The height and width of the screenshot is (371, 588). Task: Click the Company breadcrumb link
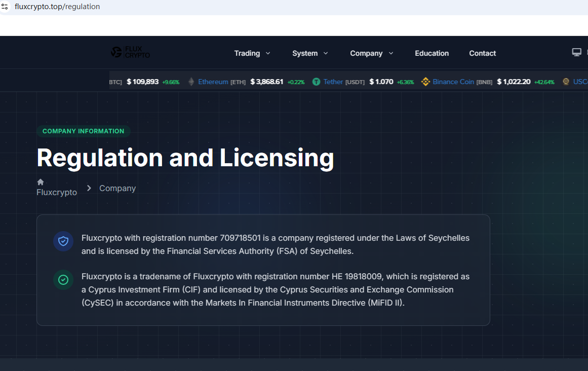117,188
